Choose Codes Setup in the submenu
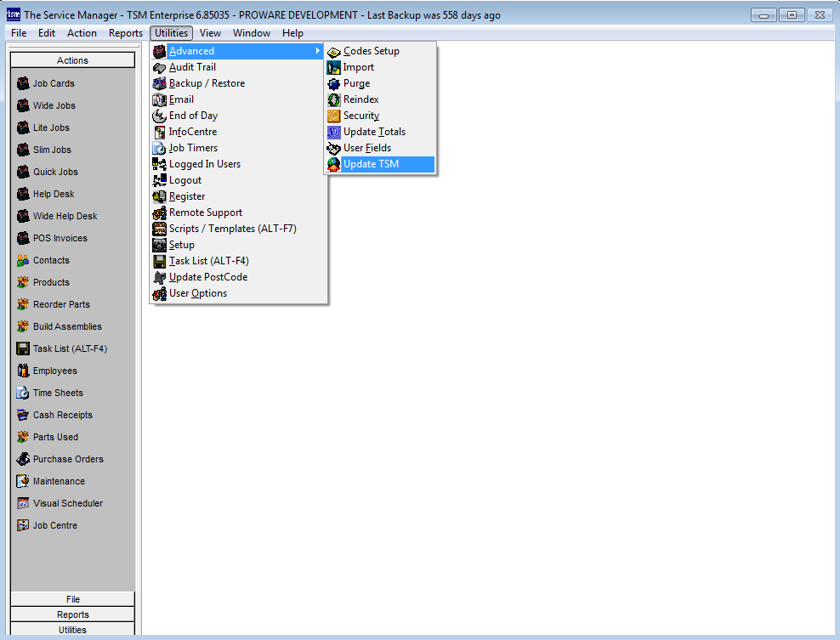Image resolution: width=840 pixels, height=640 pixels. coord(371,51)
